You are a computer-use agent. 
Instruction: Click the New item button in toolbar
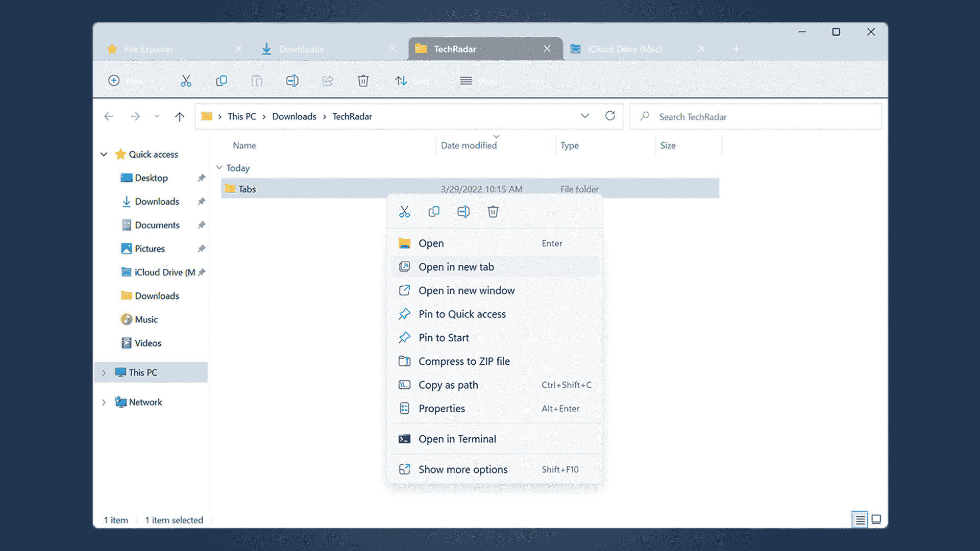(x=129, y=80)
